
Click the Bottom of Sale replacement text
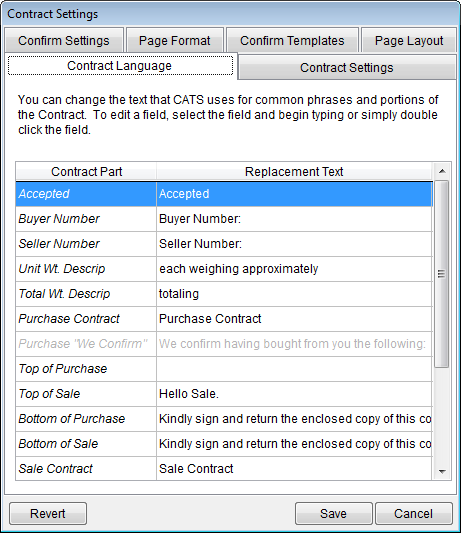(294, 444)
